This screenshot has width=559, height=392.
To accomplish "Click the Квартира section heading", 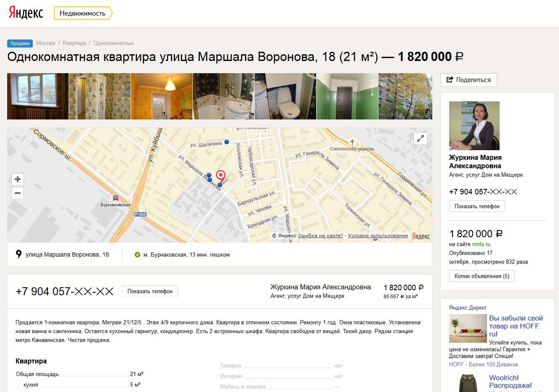I will [31, 361].
